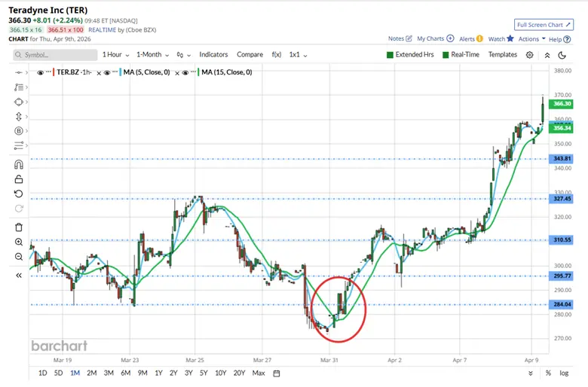Add TER to Watch list
The image size is (588, 387).
[501, 38]
